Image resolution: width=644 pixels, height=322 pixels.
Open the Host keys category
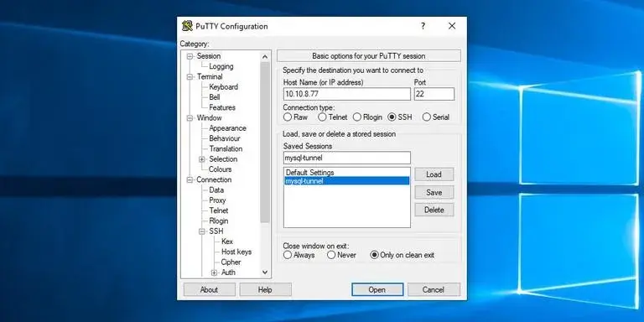236,252
